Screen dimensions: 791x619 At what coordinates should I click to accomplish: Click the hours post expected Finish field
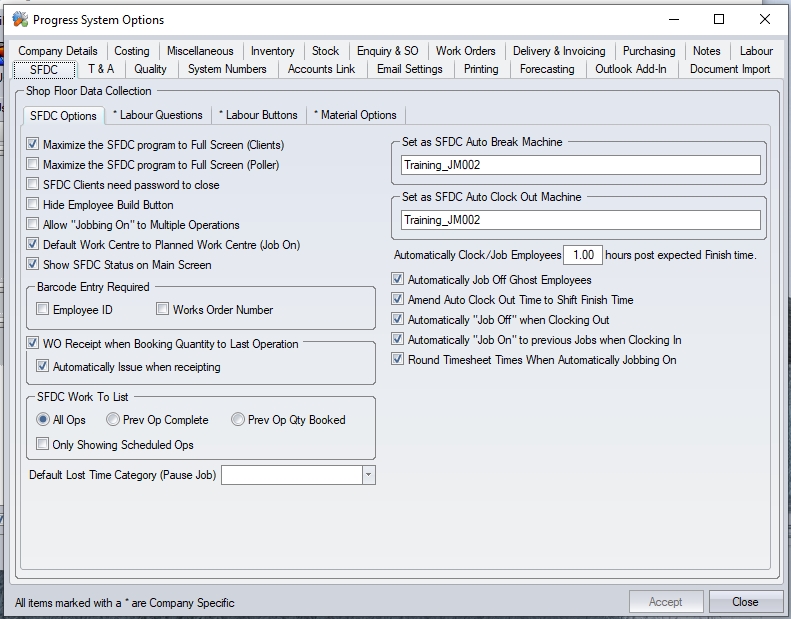583,255
